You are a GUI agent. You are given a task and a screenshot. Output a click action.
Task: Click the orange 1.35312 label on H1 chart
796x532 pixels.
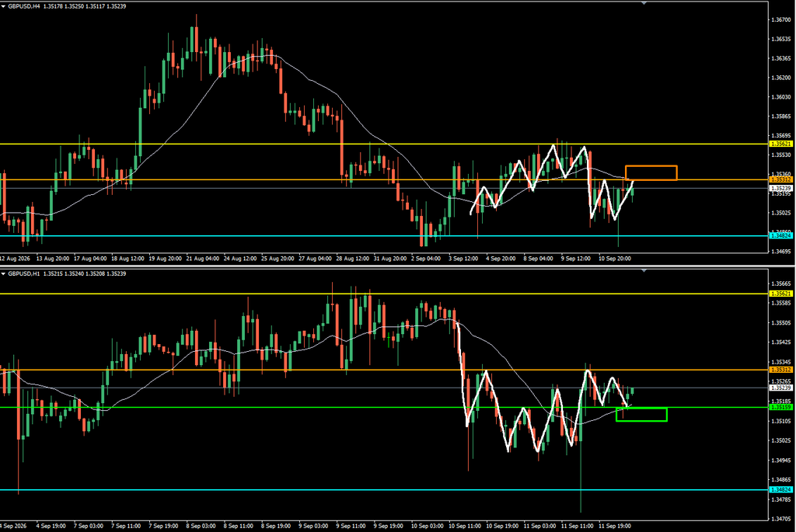tap(780, 370)
